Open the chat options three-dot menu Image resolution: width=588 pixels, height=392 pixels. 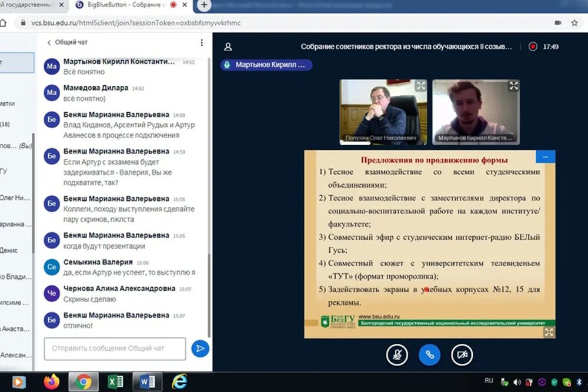click(202, 42)
